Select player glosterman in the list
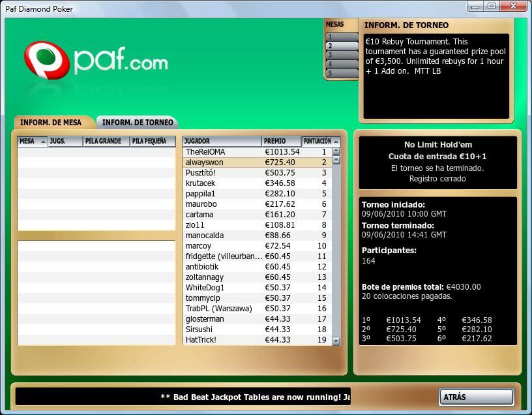The height and width of the screenshot is (415, 532). click(257, 319)
